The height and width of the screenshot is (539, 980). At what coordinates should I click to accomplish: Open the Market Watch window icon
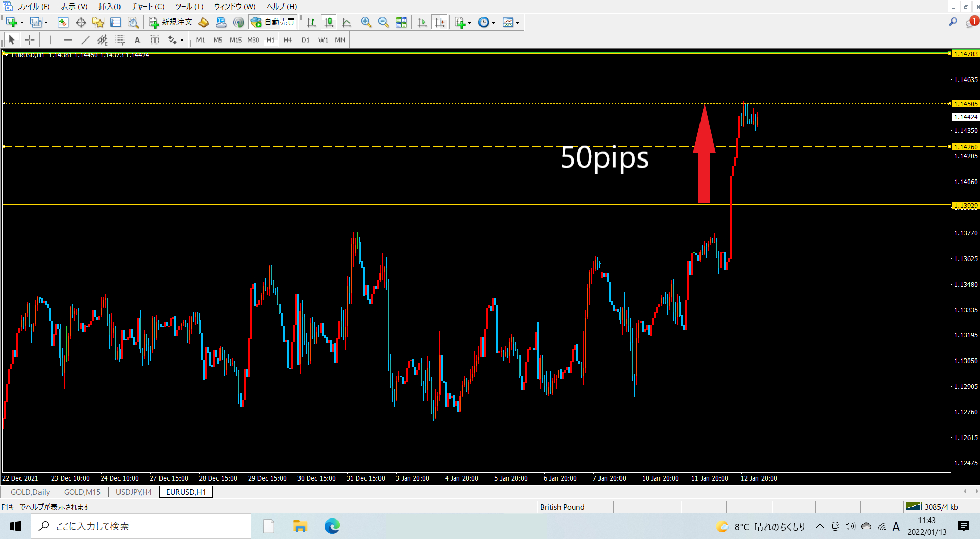click(63, 22)
